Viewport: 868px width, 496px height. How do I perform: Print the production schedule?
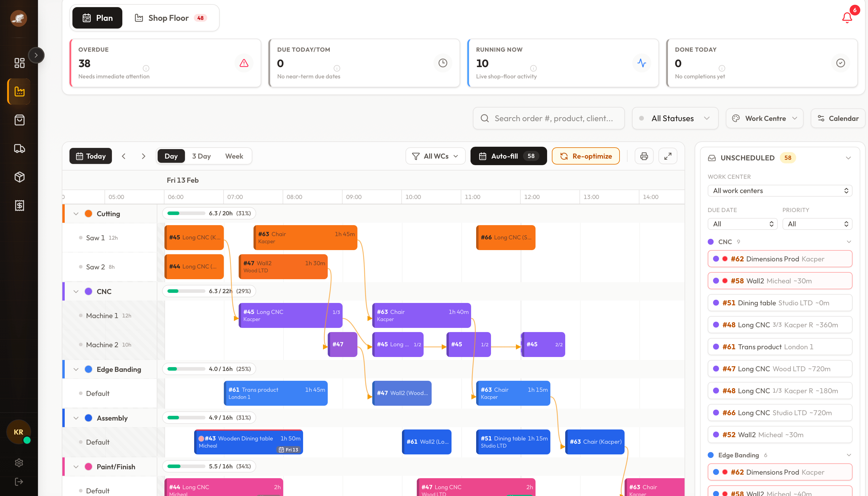[x=644, y=156]
